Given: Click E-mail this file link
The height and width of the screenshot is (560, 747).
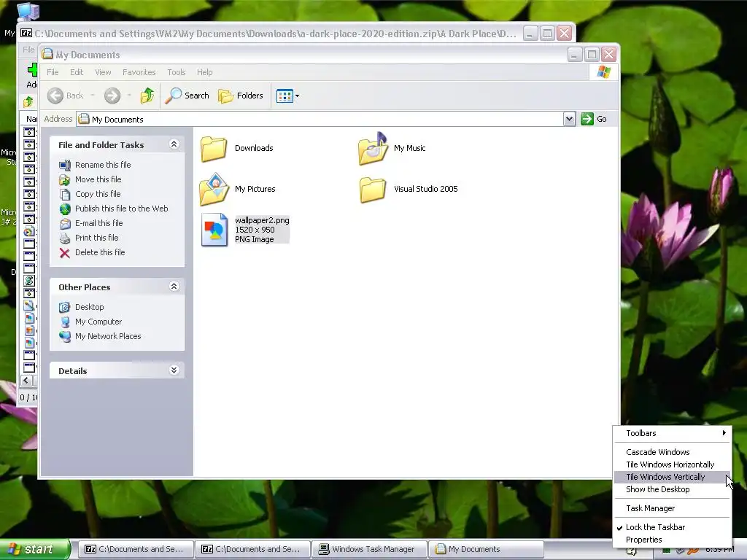Looking at the screenshot, I should coord(98,223).
